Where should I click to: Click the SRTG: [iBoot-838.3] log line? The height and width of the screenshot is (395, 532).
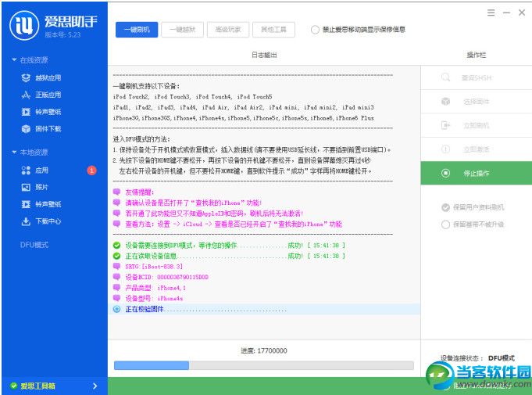(154, 266)
